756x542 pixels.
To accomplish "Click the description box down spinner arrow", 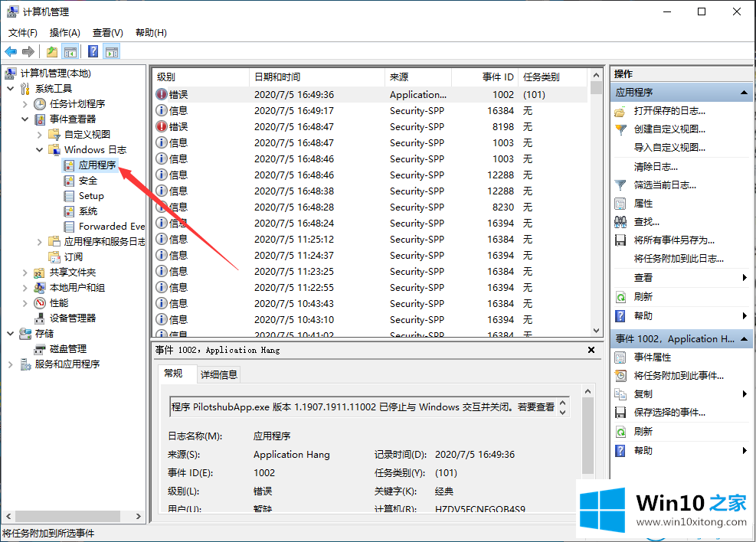I will point(563,413).
